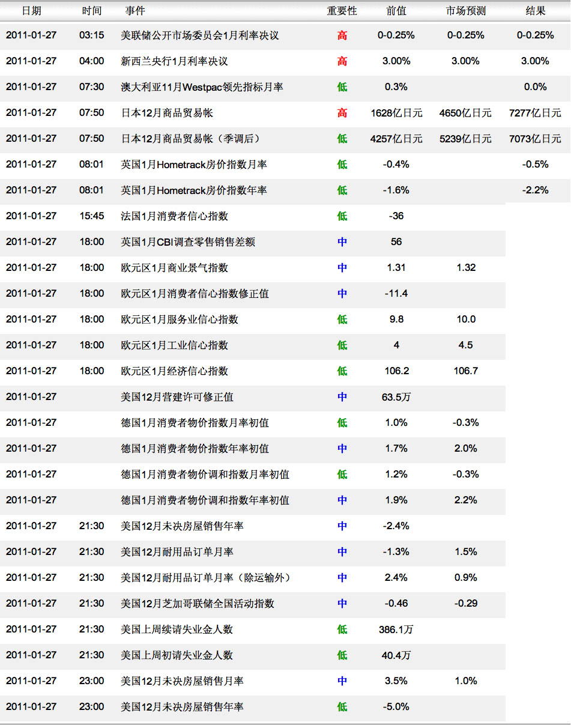Select 美国12月营建许可修正值 event
Image resolution: width=571 pixels, height=728 pixels.
point(177,397)
